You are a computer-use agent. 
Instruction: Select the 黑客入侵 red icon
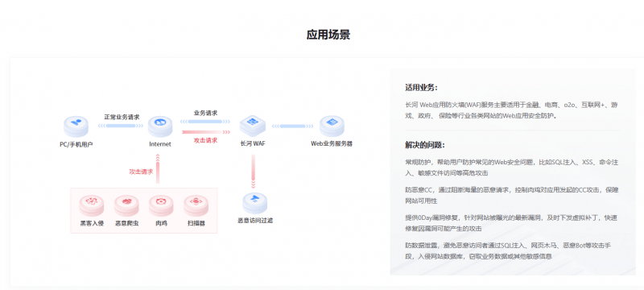[92, 205]
